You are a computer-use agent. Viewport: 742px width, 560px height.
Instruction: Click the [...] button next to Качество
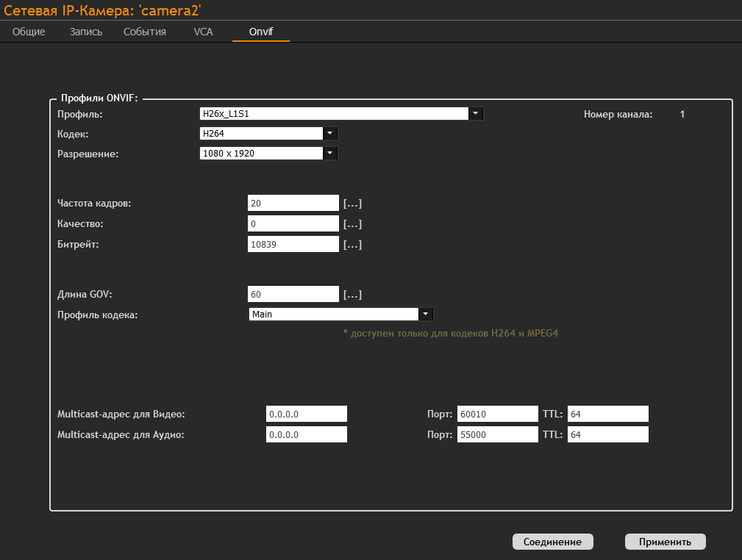coord(353,224)
